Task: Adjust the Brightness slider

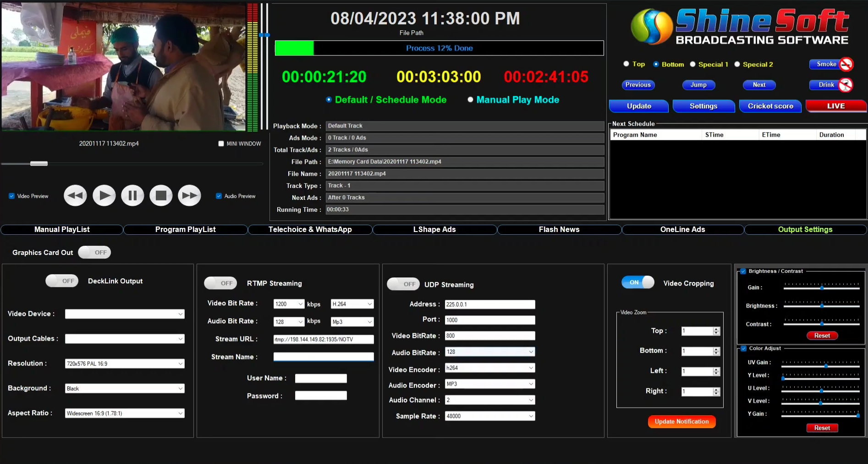Action: click(822, 306)
